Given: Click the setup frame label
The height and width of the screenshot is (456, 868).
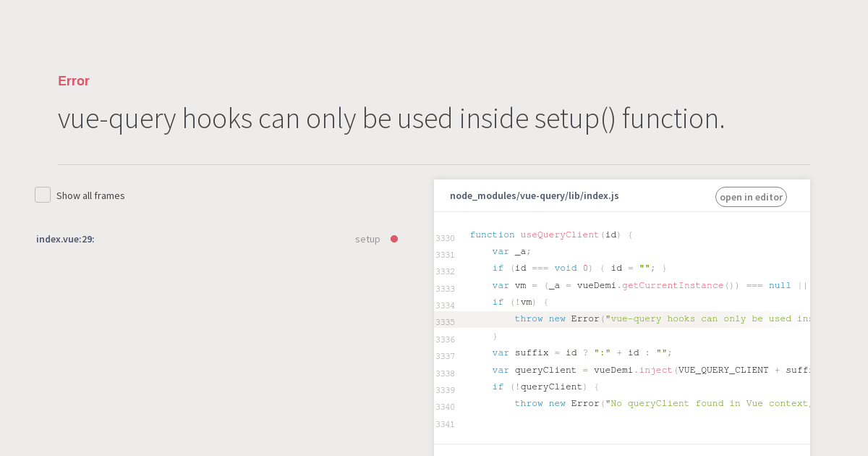Looking at the screenshot, I should pos(367,239).
